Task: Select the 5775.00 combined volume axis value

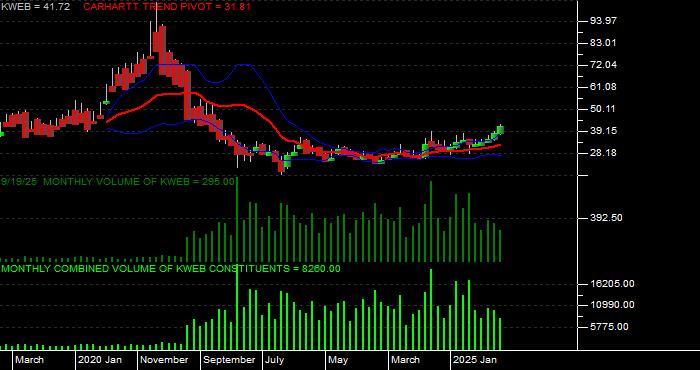Action: click(x=609, y=327)
